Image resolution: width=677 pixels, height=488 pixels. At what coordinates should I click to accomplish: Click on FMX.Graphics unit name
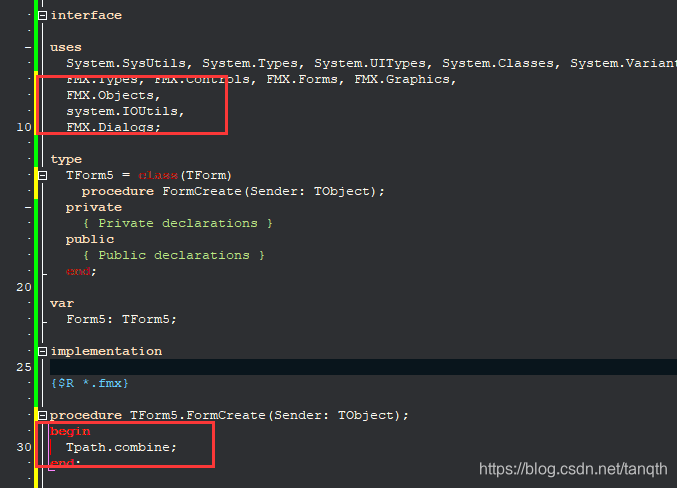click(402, 79)
